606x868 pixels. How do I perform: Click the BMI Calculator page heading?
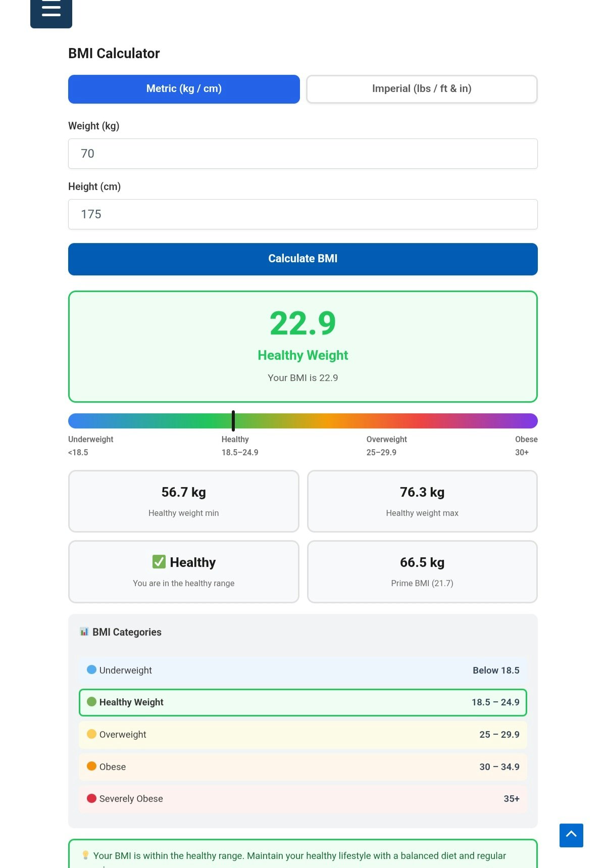(x=114, y=54)
